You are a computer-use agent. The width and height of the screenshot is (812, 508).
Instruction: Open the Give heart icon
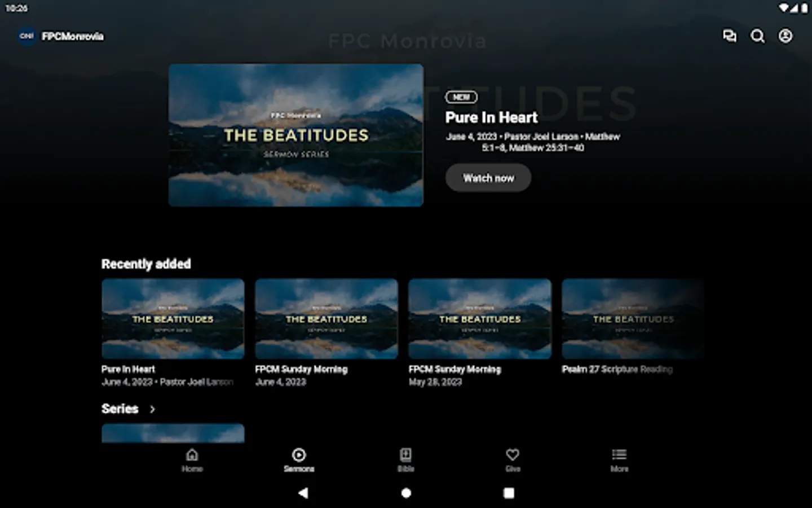tap(513, 455)
